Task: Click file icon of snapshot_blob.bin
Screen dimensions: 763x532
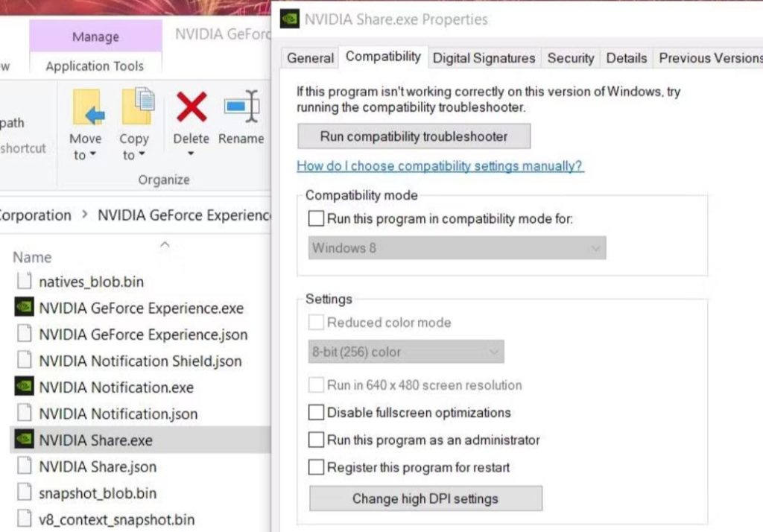Action: pos(25,492)
